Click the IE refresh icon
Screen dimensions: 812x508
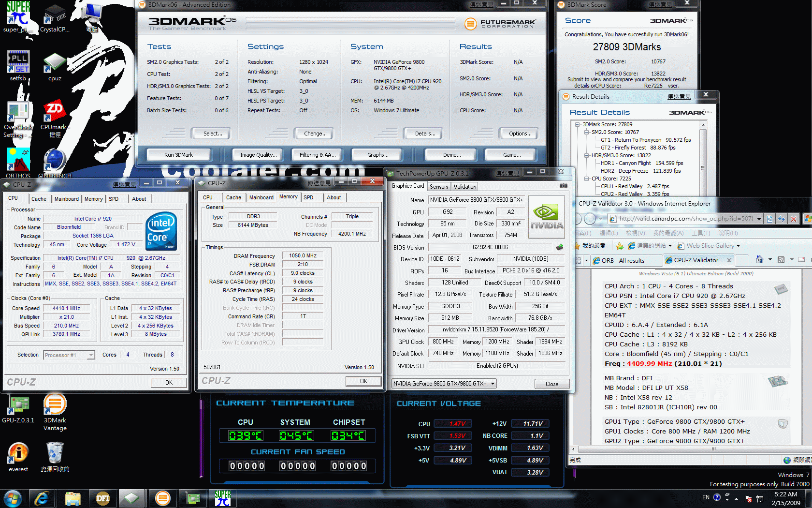pos(782,219)
